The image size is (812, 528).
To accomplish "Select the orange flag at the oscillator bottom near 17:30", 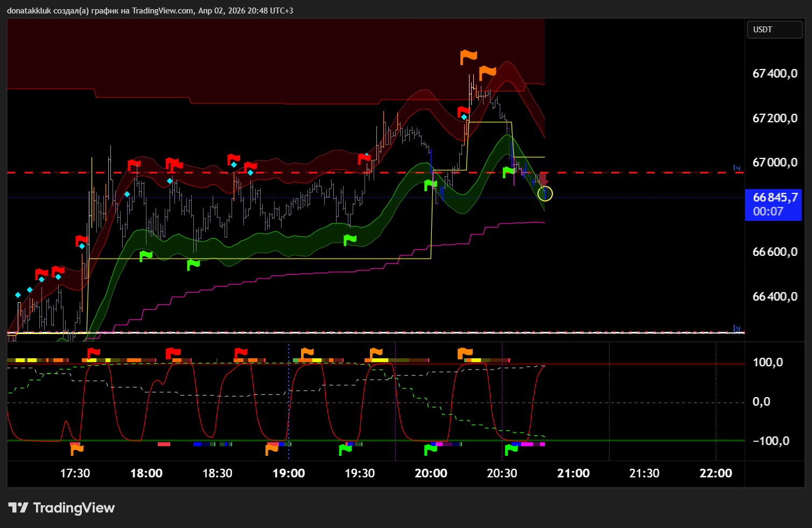I will [x=77, y=449].
